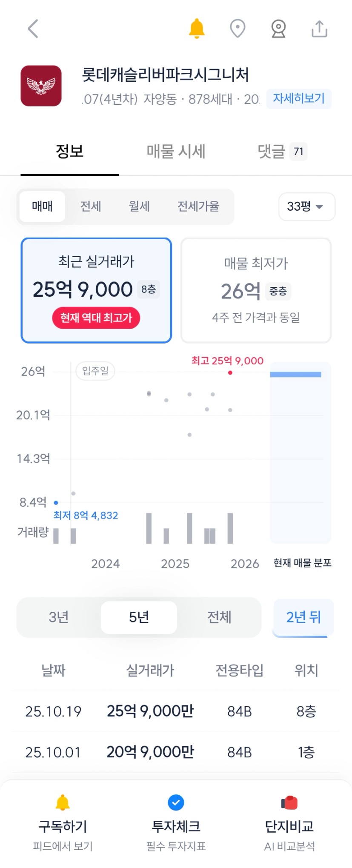
Task: Tap the 2년 뒤 forecast button
Action: (303, 617)
